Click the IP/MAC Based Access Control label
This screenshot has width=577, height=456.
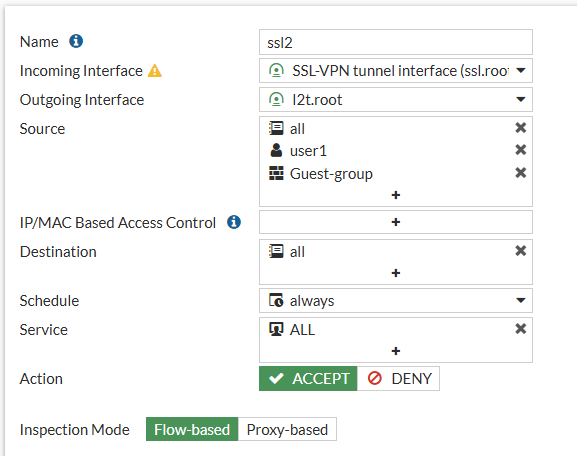[118, 223]
